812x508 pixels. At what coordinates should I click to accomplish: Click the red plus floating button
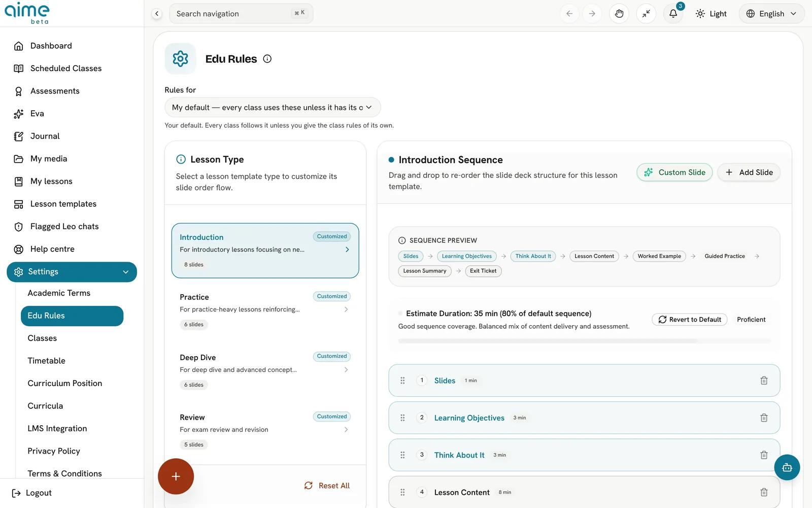[x=176, y=477]
